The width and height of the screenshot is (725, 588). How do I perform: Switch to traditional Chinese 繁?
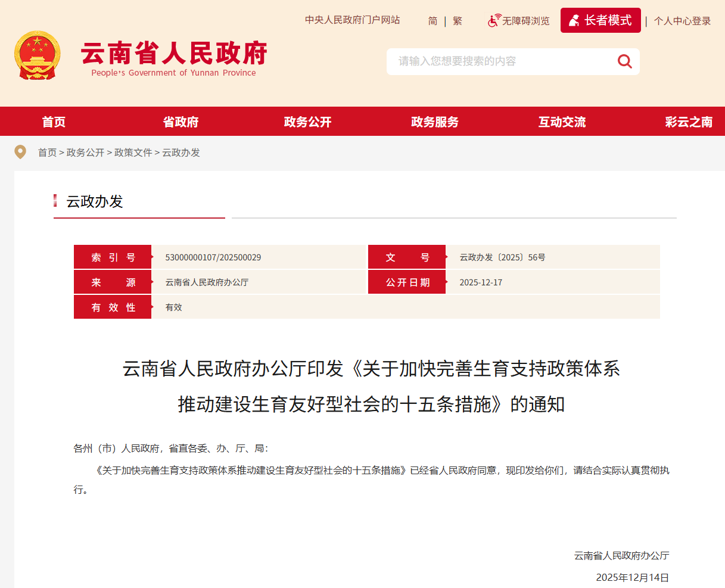click(458, 21)
